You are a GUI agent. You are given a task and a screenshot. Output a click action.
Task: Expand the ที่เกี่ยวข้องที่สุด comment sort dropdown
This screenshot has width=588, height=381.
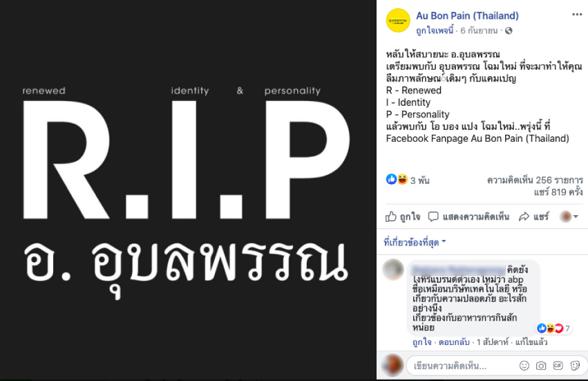click(415, 242)
